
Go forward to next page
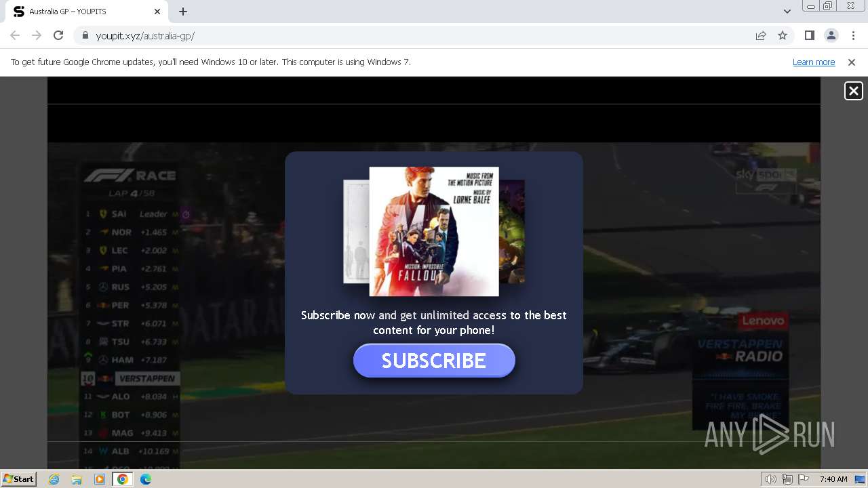point(37,35)
